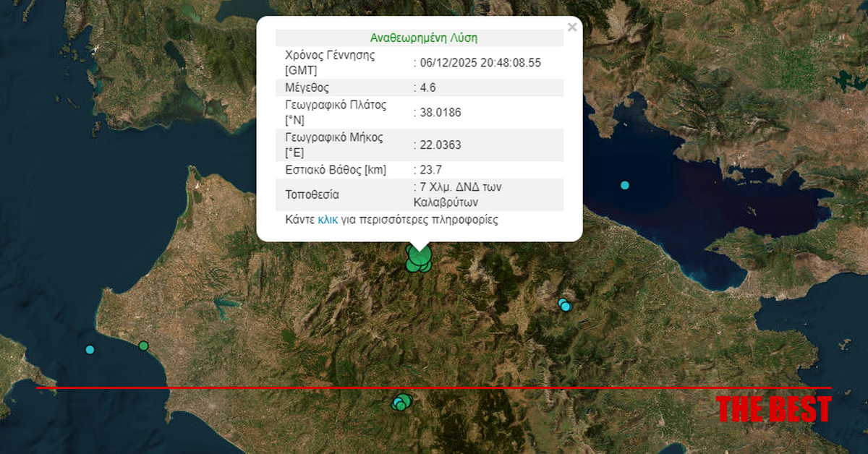Select the cyan marker in the sea at far left

(90, 350)
